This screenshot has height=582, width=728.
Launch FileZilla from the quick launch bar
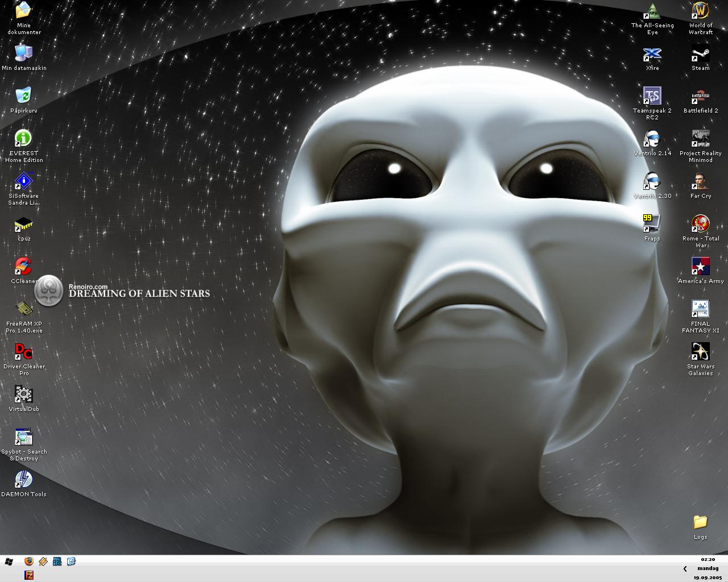click(x=29, y=575)
